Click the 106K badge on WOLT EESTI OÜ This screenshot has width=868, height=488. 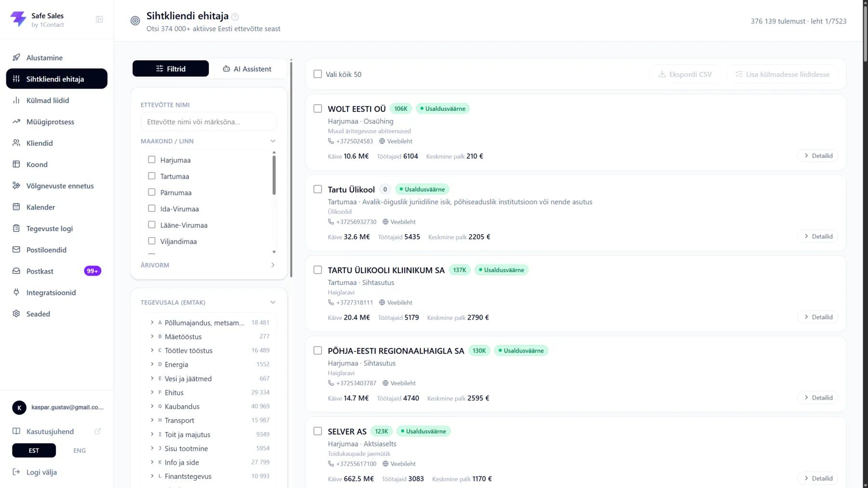[401, 109]
